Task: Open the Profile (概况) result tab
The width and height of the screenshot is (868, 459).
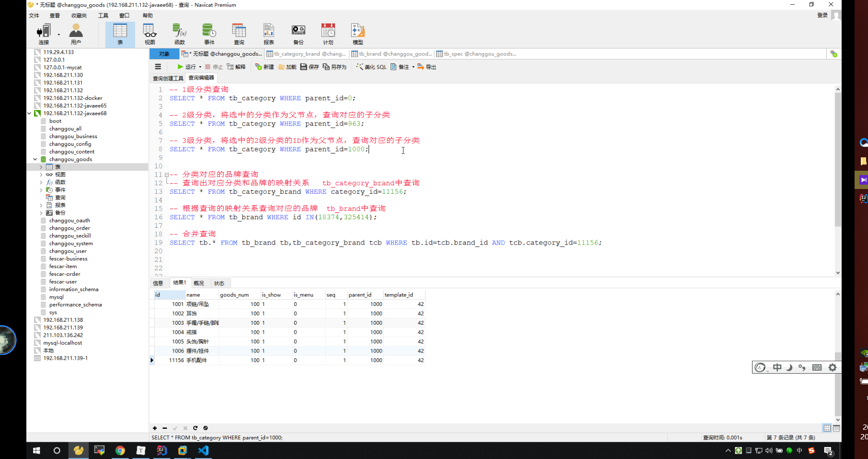Action: point(199,283)
